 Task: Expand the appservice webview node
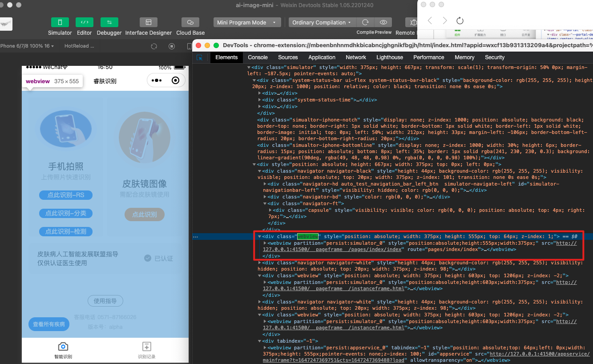[265, 348]
